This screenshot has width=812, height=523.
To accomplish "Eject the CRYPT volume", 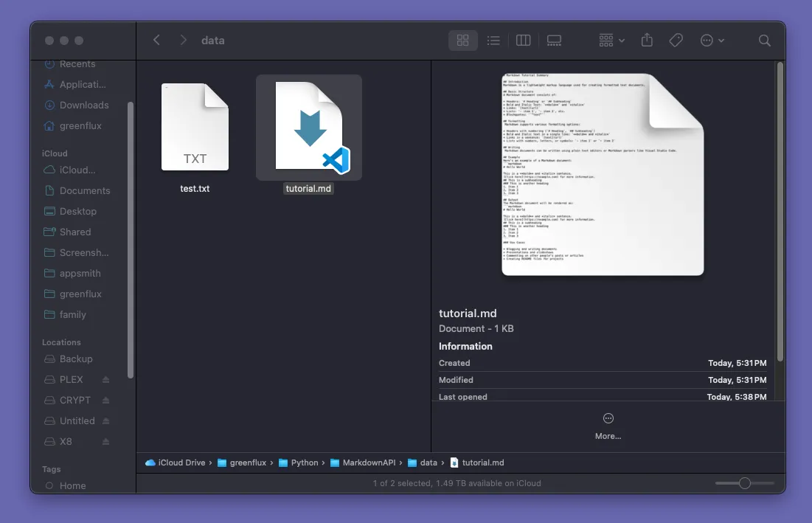I will click(x=105, y=401).
